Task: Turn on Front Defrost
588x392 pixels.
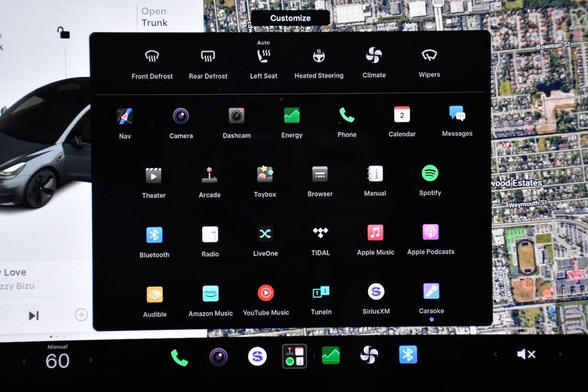Action: 152,64
